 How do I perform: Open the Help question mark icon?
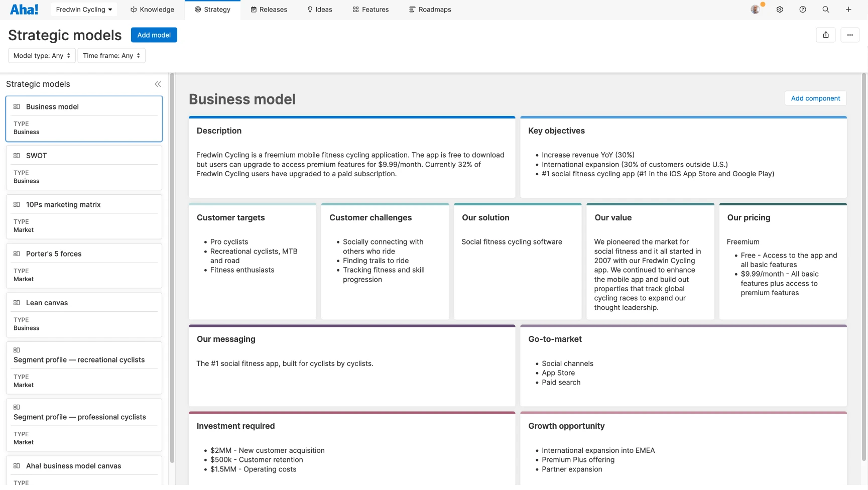tap(802, 10)
